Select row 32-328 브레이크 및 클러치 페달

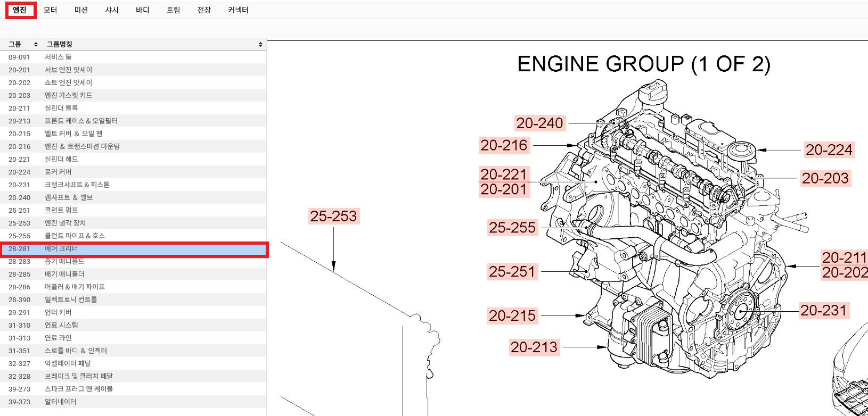click(133, 376)
